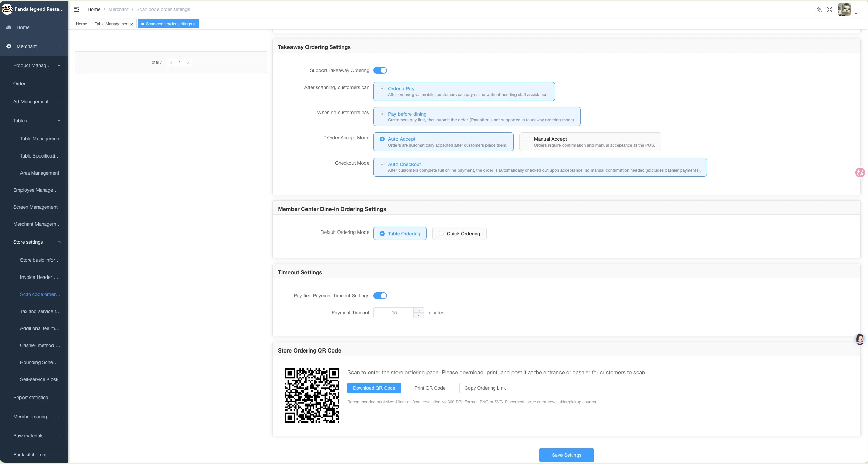Screen dimensions: 868x464
Task: Click the Payment Timeout minutes input
Action: pos(394,313)
